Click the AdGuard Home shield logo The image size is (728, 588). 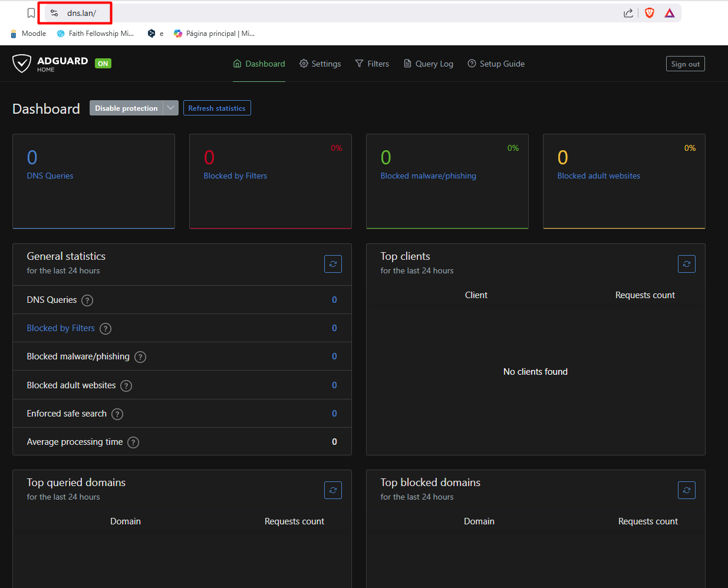point(22,64)
